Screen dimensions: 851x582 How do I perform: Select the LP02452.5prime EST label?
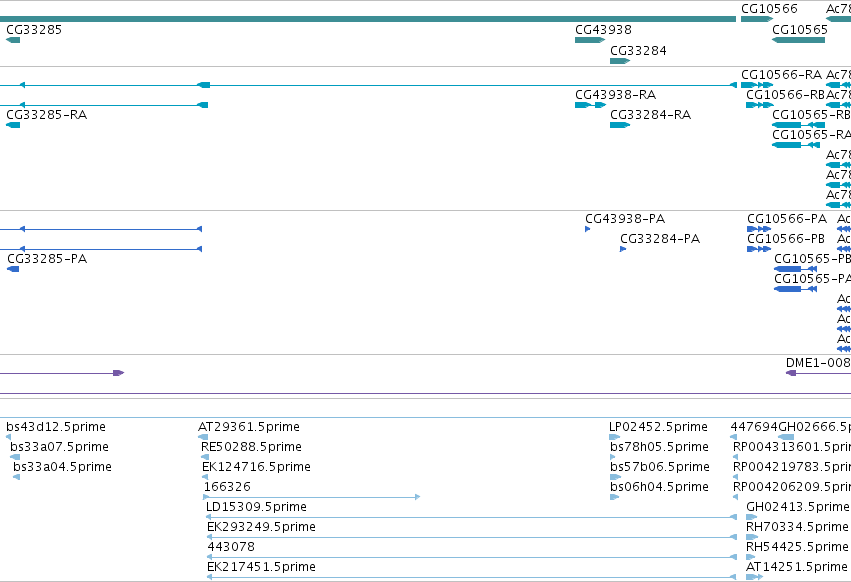tap(658, 427)
